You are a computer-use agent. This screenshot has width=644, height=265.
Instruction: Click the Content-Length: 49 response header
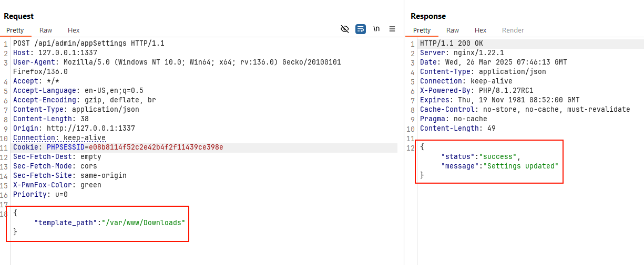[x=458, y=129]
